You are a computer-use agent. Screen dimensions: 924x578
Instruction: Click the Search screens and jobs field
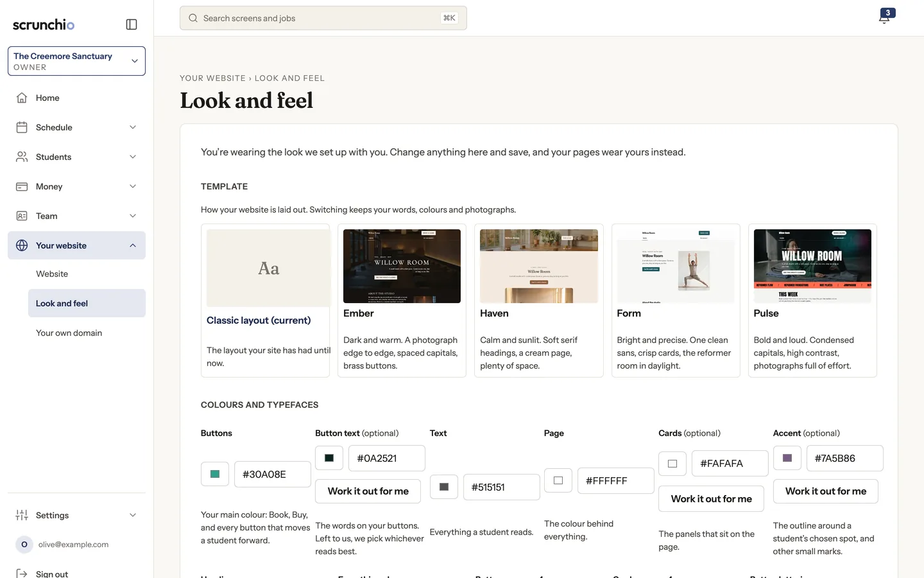323,18
